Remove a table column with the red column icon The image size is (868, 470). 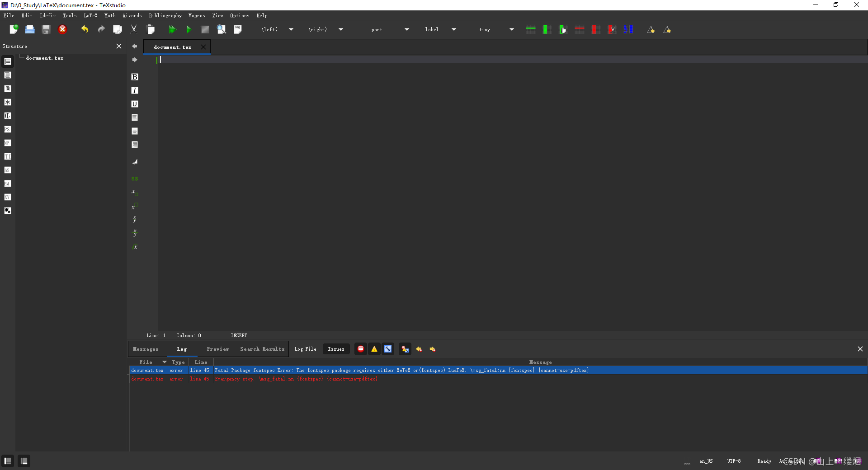tap(596, 29)
